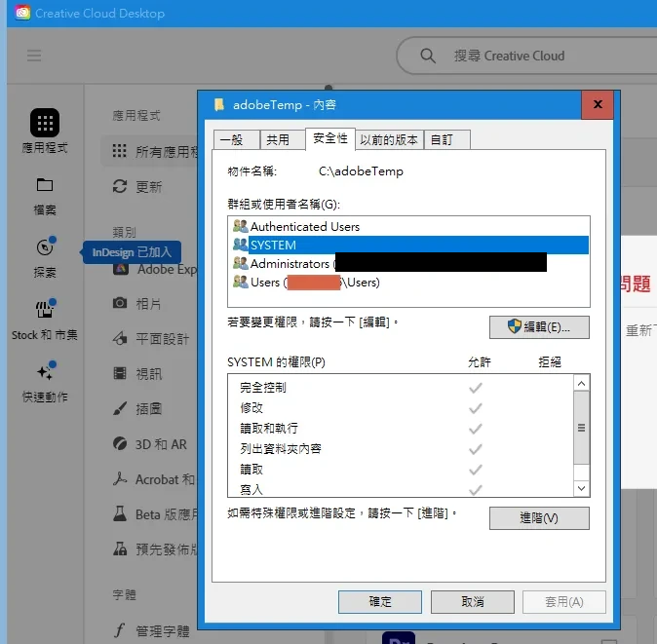Choose the 3D 和 AR category

pos(149,444)
